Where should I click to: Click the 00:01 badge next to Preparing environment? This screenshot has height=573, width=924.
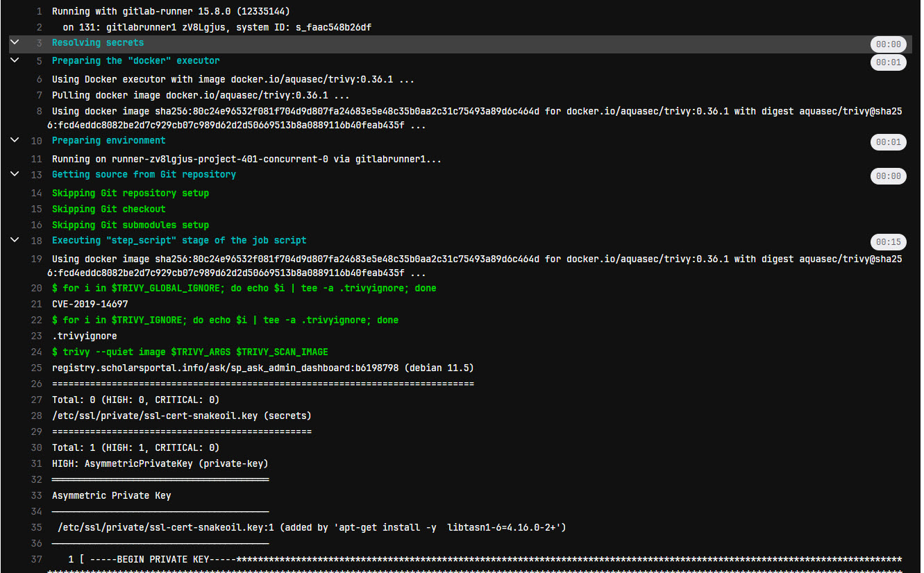pos(889,142)
